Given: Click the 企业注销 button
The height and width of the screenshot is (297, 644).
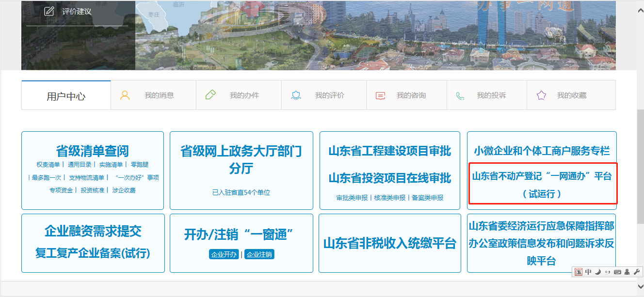Looking at the screenshot, I should [259, 254].
